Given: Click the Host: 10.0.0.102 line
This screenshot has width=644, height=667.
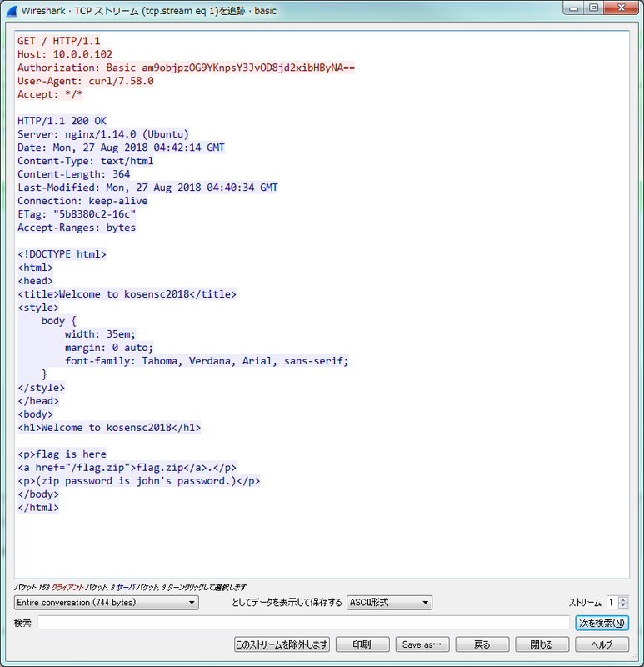Looking at the screenshot, I should [x=65, y=54].
